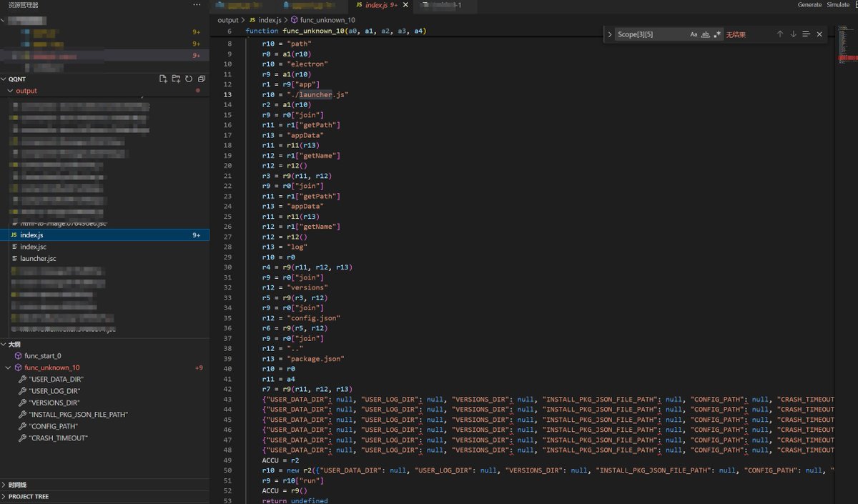The width and height of the screenshot is (858, 504).
Task: Click the 资源管理器 explorer title
Action: (22, 5)
